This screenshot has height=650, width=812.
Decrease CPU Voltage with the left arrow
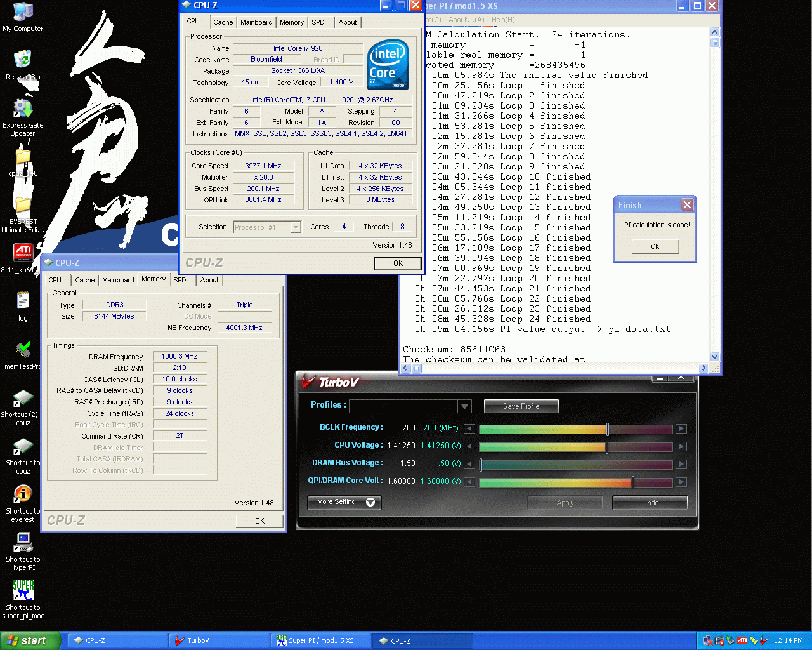(x=469, y=446)
